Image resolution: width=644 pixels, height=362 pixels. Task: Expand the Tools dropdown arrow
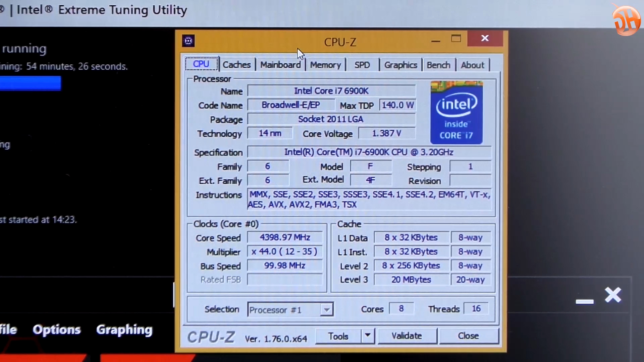pyautogui.click(x=368, y=335)
